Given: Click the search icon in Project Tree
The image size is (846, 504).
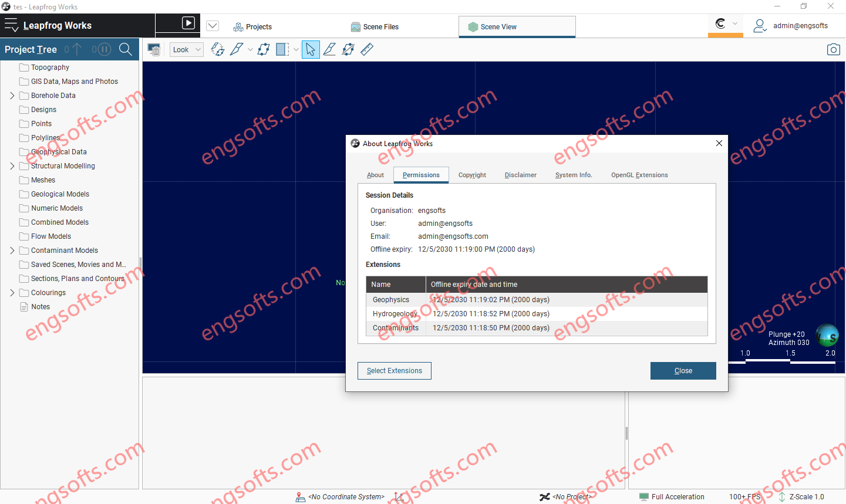Looking at the screenshot, I should click(x=126, y=49).
